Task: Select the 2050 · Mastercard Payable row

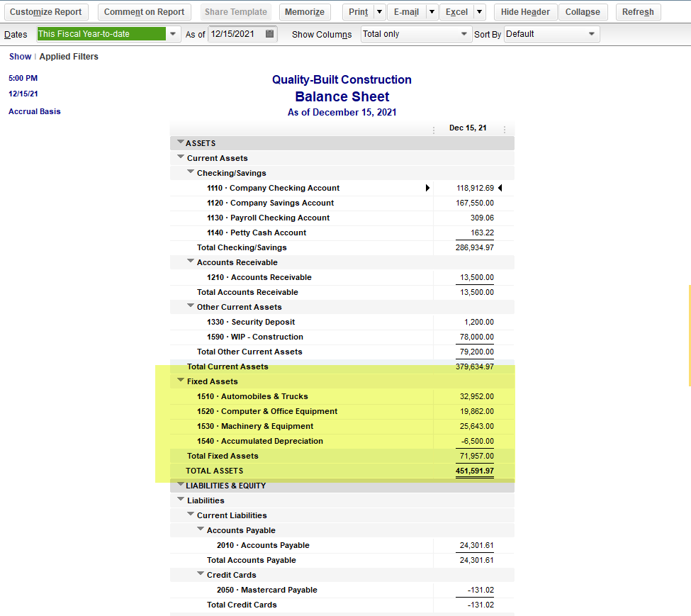Action: click(342, 590)
